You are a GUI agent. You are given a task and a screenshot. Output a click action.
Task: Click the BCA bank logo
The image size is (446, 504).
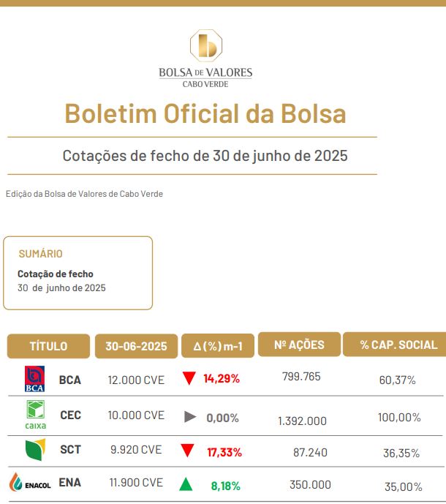tap(34, 379)
